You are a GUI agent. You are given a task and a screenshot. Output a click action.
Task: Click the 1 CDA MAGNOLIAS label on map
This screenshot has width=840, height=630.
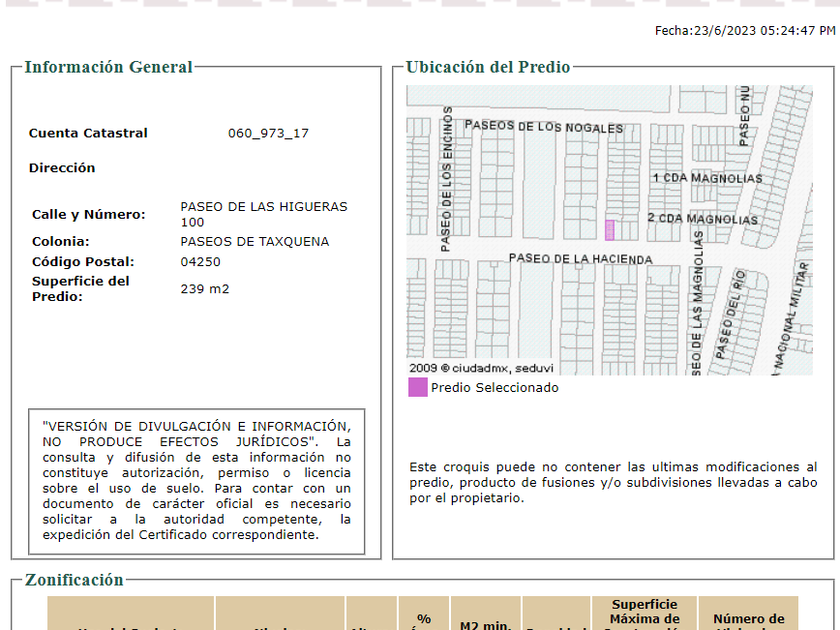706,178
